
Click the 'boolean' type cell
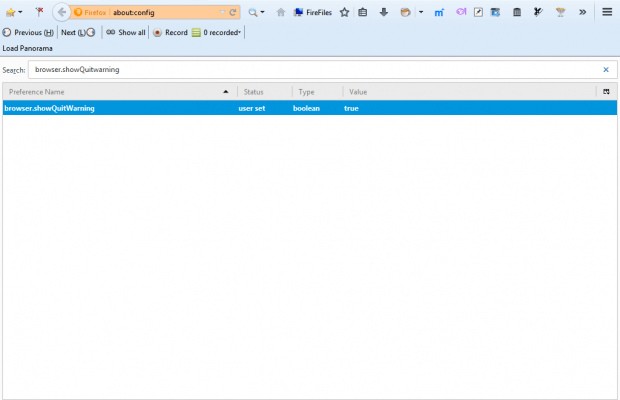(306, 108)
